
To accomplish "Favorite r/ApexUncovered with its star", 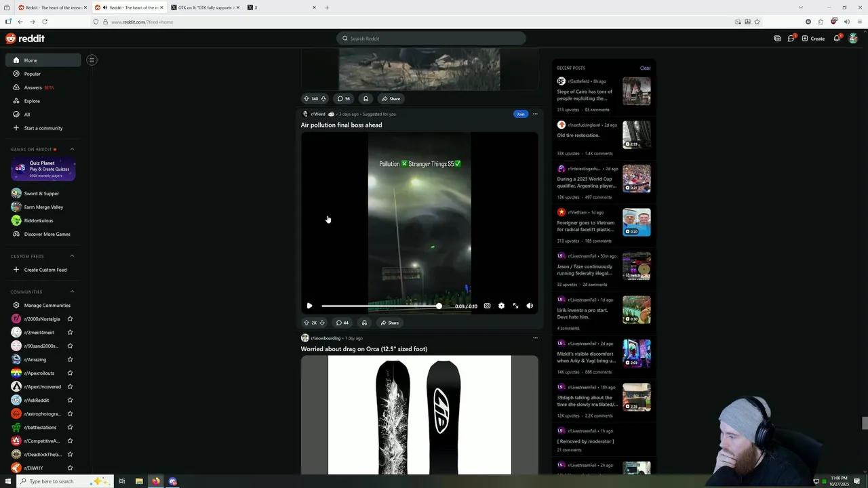I will coord(70,386).
